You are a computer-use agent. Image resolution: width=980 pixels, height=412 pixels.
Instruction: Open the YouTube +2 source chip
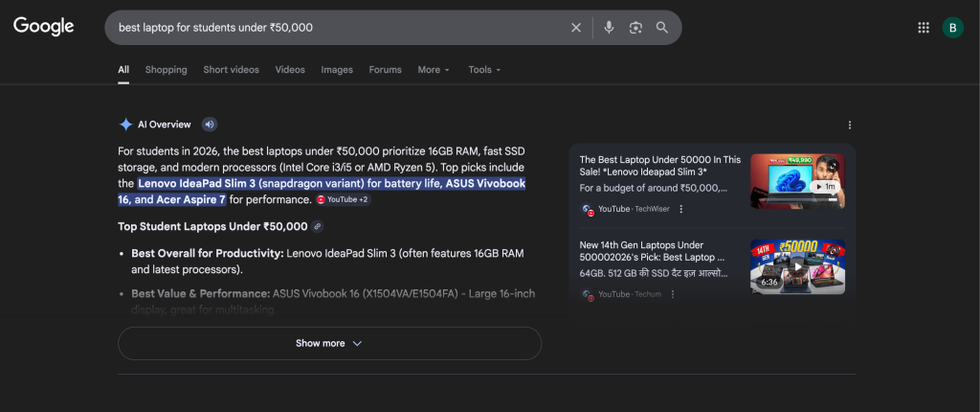coord(343,199)
